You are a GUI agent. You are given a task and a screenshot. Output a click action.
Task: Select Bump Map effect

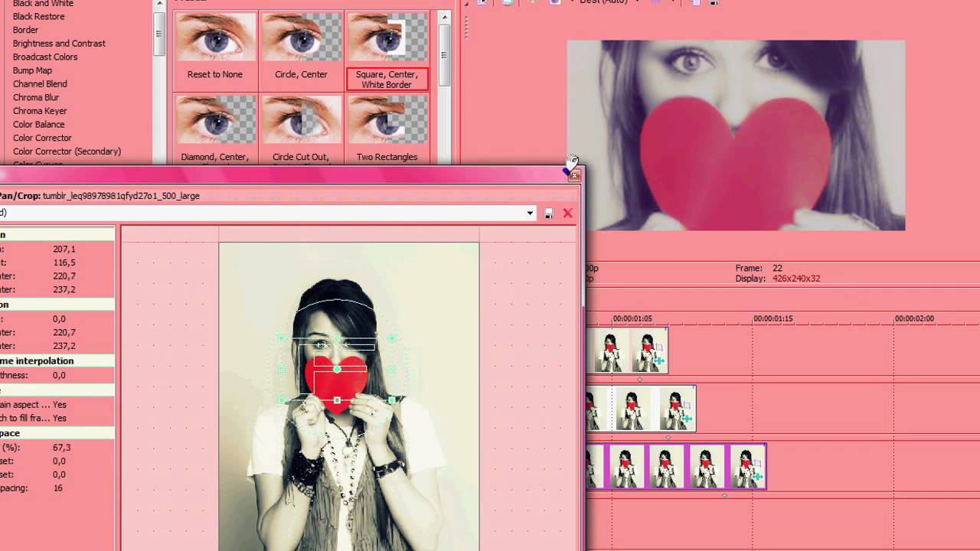tap(32, 70)
